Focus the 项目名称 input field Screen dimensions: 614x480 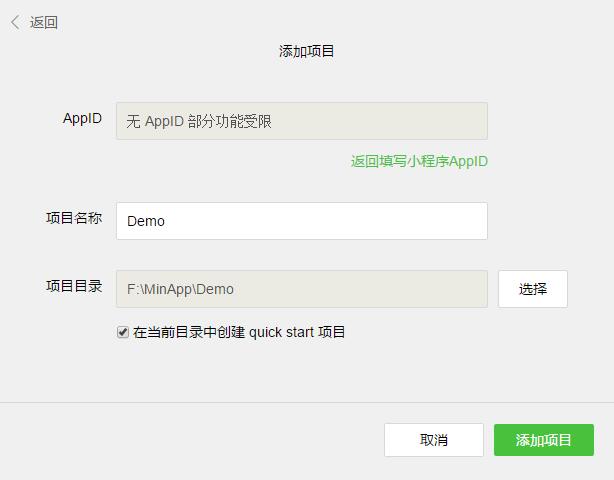pyautogui.click(x=302, y=221)
